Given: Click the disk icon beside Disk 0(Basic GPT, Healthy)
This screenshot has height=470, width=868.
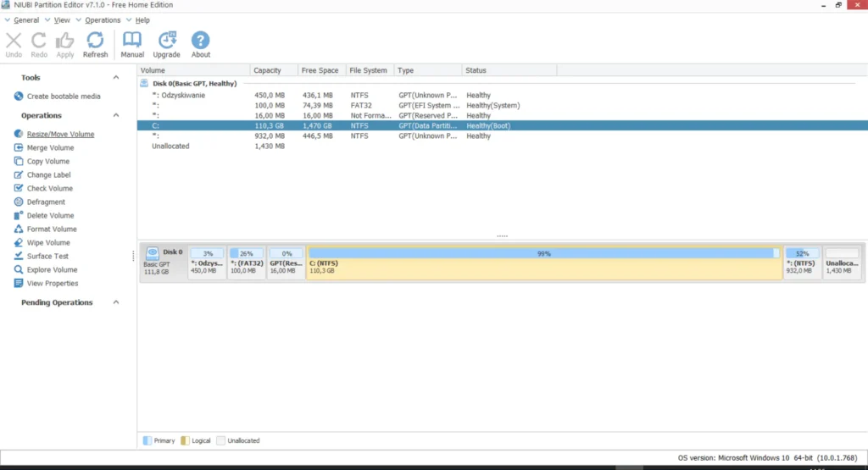Looking at the screenshot, I should (144, 84).
